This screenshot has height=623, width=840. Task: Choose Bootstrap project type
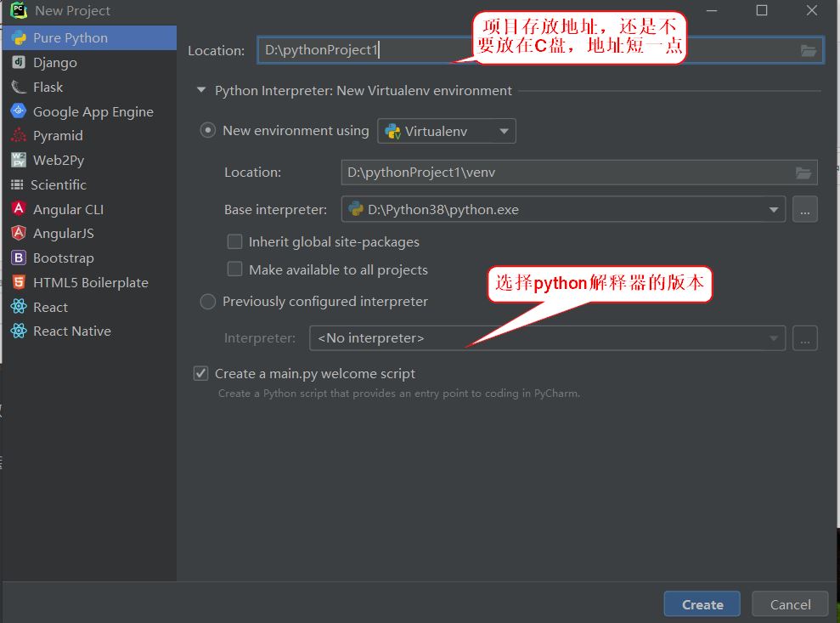pyautogui.click(x=89, y=258)
